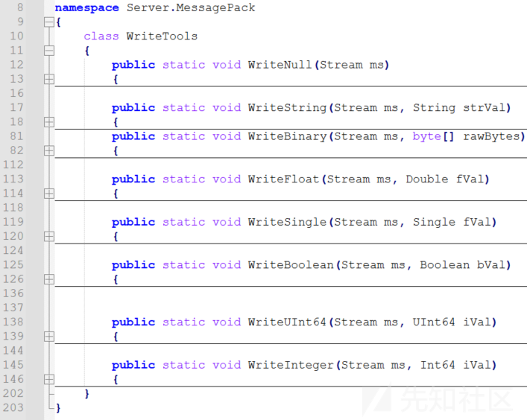Viewport: 527px width, 420px height.
Task: Place cursor on WriteTools class name
Action: click(162, 36)
